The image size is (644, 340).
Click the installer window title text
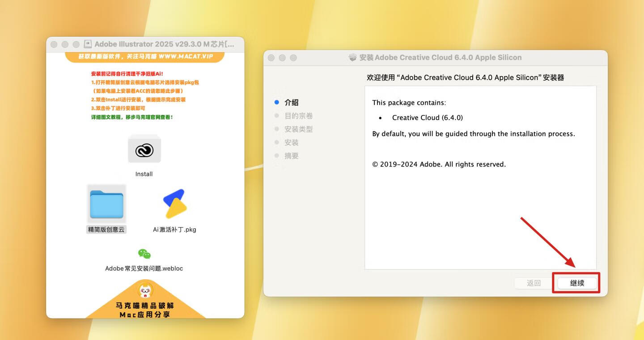click(x=441, y=57)
